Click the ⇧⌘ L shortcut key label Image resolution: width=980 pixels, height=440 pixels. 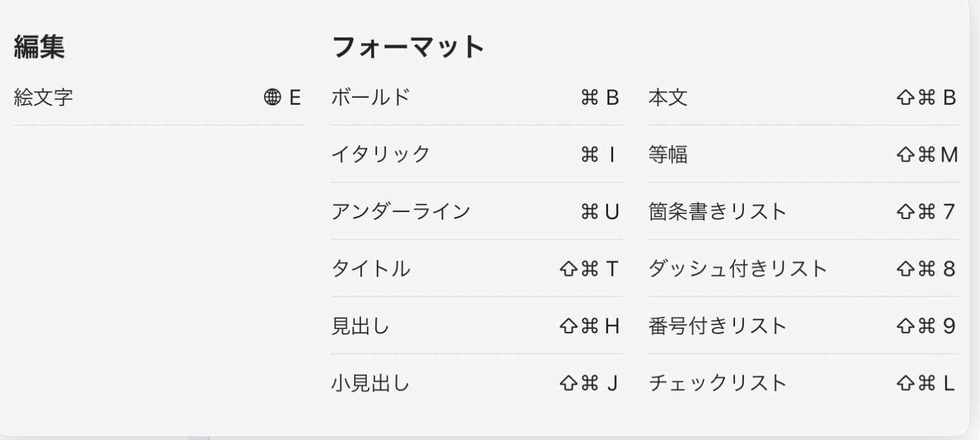(x=926, y=383)
